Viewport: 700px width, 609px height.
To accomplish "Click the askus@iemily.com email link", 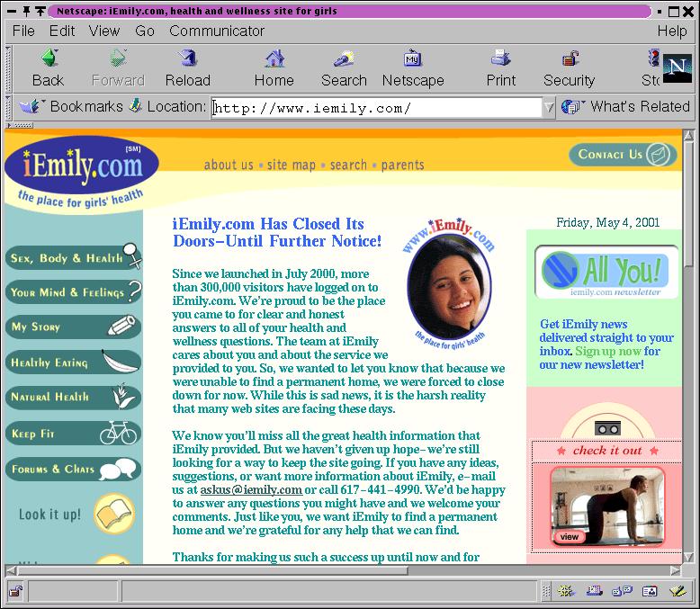I will pyautogui.click(x=251, y=489).
